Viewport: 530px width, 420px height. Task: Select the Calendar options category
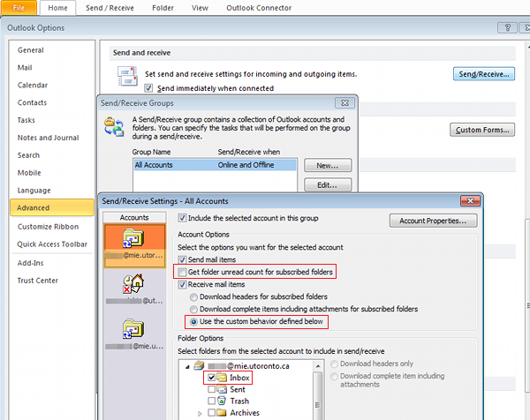[x=33, y=85]
